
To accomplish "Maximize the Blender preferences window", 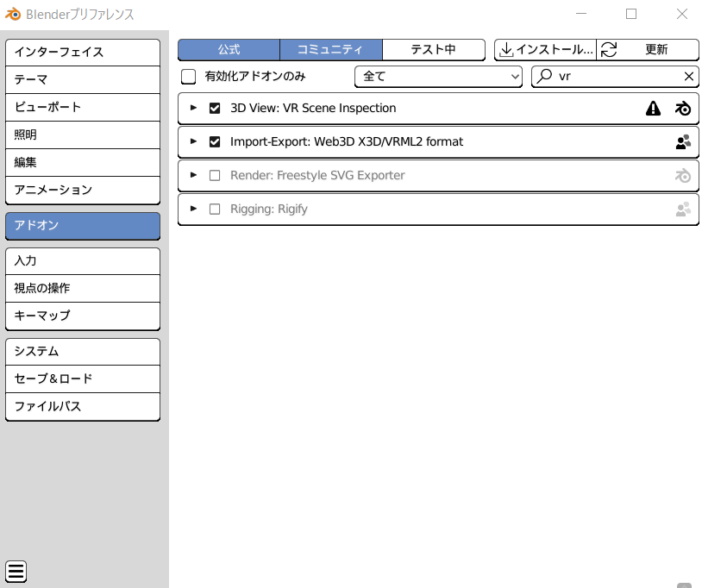I will (631, 14).
